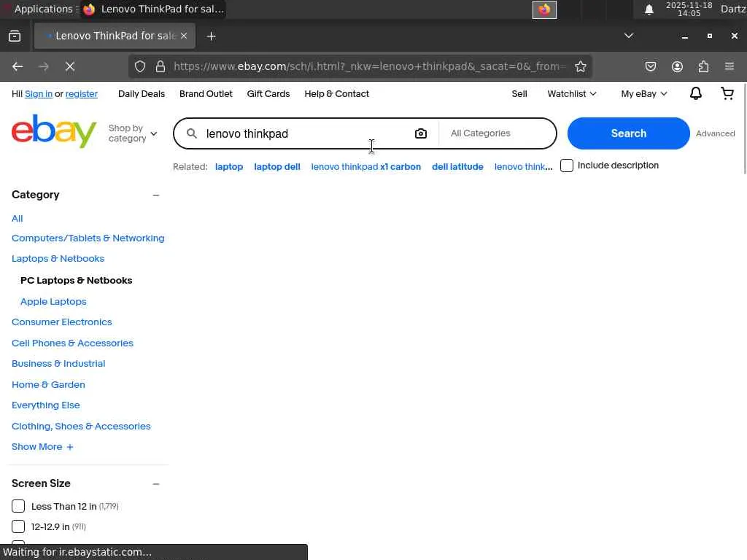Open the Applications menu
Image resolution: width=747 pixels, height=560 pixels.
point(43,9)
